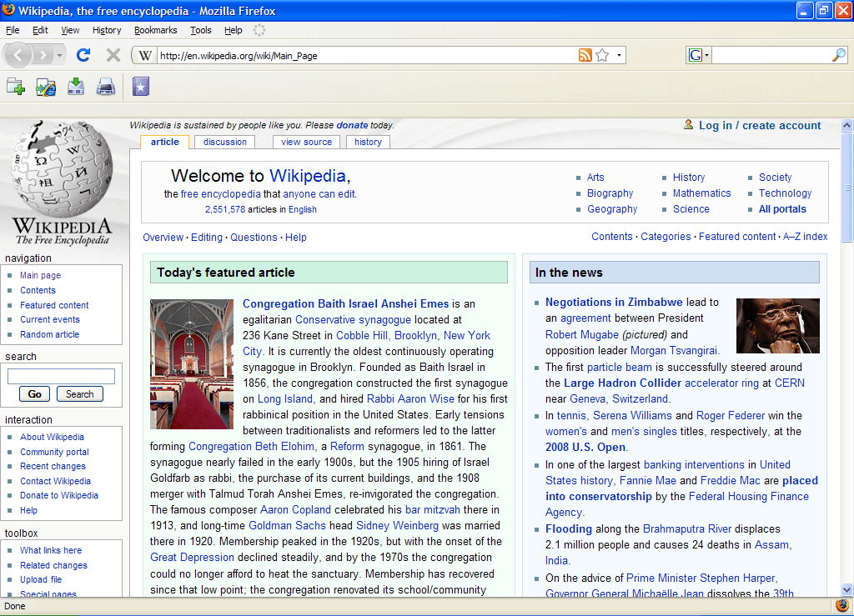Click the URL address bar field
The image size is (854, 616).
coord(368,56)
